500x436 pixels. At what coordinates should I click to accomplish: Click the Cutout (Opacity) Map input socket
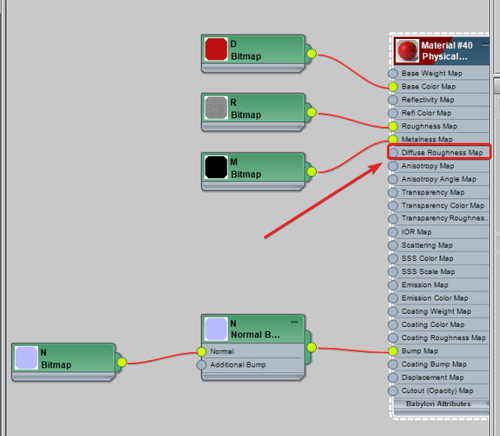pyautogui.click(x=393, y=391)
